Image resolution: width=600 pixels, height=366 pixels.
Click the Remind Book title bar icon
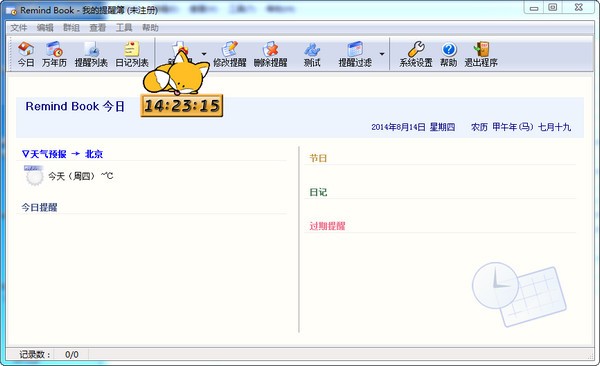tap(11, 11)
